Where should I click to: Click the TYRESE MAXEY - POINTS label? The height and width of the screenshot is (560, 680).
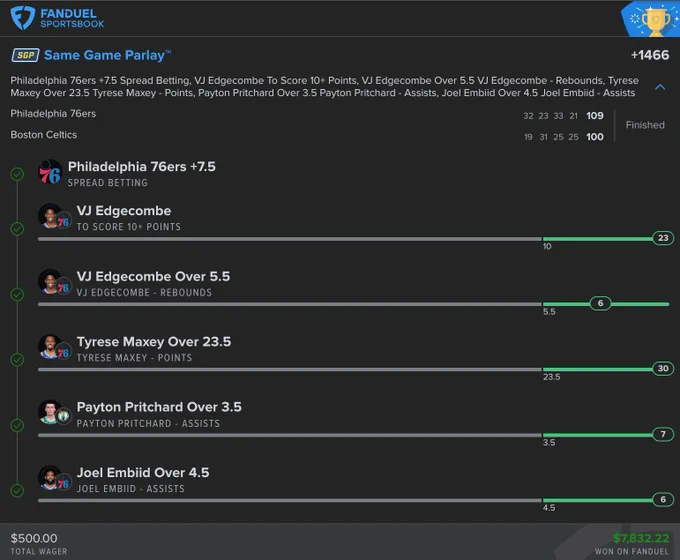click(x=134, y=358)
